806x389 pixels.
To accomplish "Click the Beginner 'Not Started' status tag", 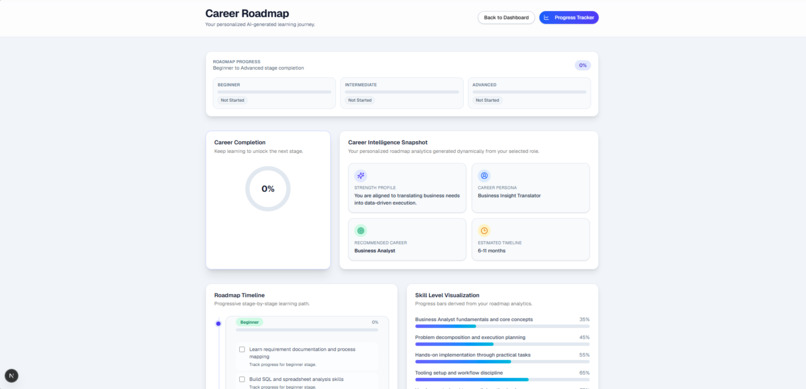I will pyautogui.click(x=232, y=100).
